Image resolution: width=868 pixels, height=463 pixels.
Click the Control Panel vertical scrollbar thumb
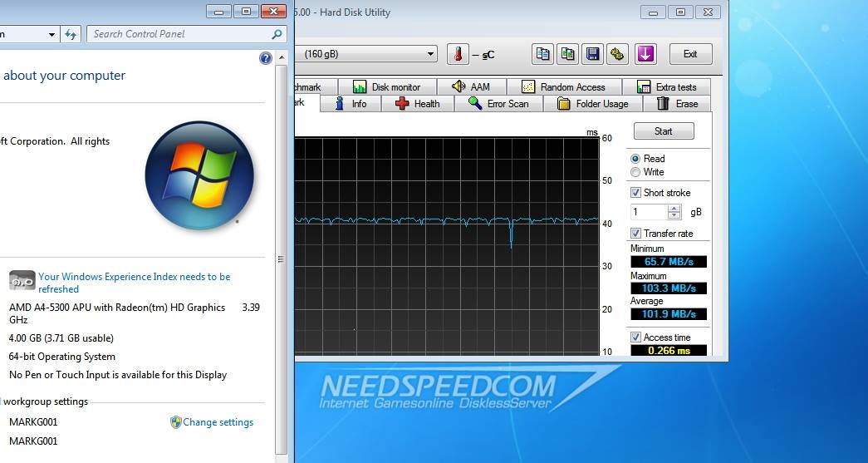[x=282, y=259]
